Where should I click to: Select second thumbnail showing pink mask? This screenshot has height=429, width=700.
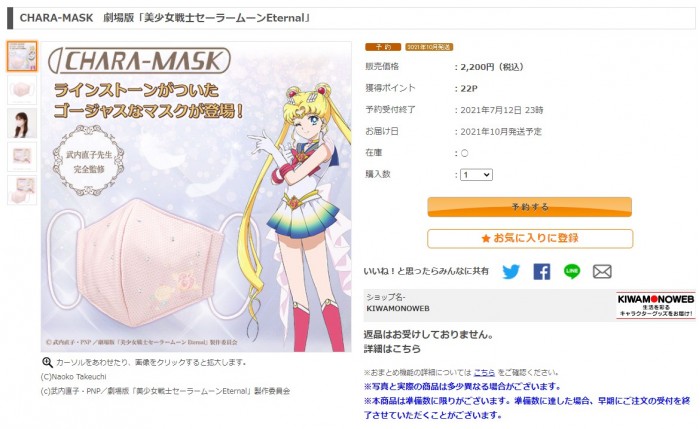[22, 90]
